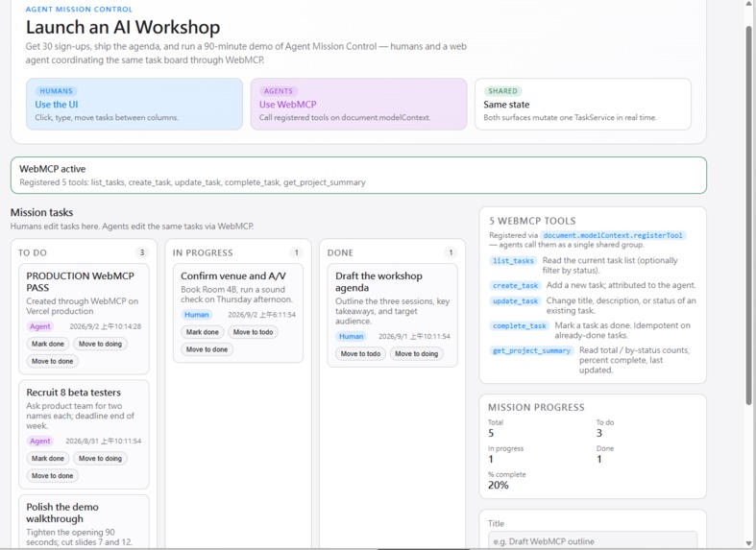
Task: Click the Title input field
Action: 593,540
